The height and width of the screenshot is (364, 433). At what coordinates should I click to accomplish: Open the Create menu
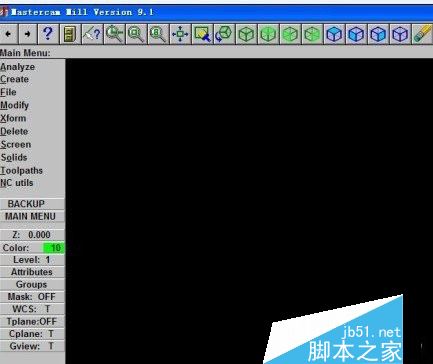[x=14, y=79]
